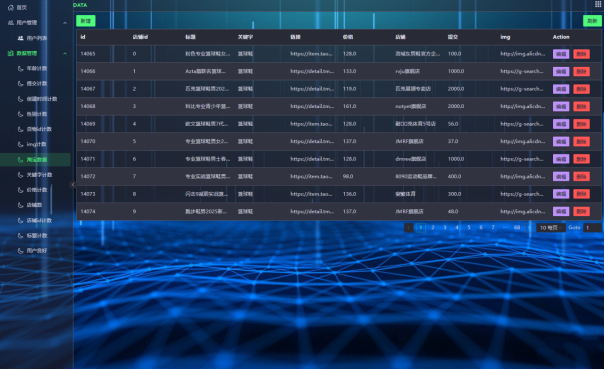Select page 7 in the pagination
The image size is (605, 370).
[x=493, y=228]
